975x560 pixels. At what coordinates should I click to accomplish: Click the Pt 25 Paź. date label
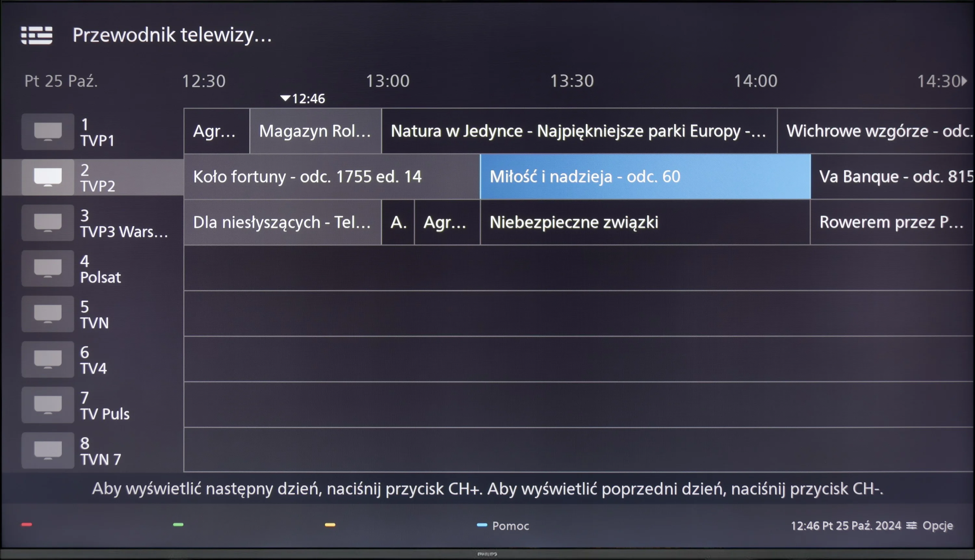point(61,81)
